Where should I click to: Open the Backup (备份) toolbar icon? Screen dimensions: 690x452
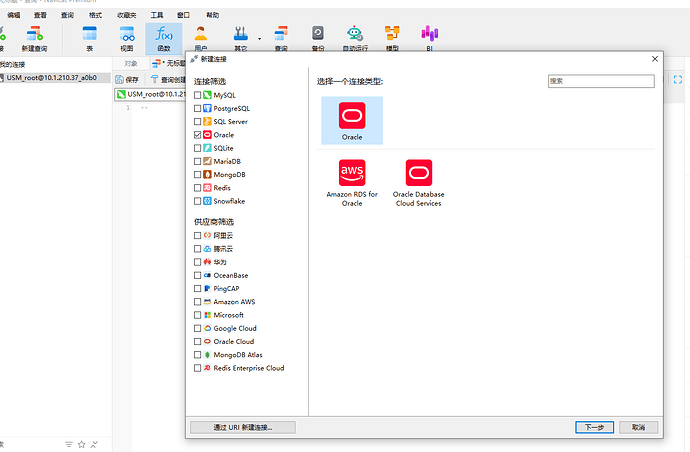317,37
